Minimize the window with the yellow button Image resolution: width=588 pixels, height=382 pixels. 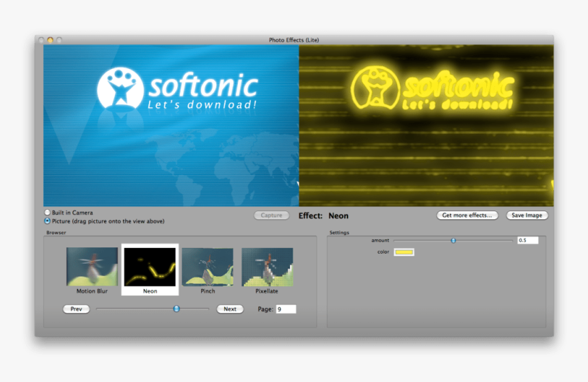tap(50, 40)
